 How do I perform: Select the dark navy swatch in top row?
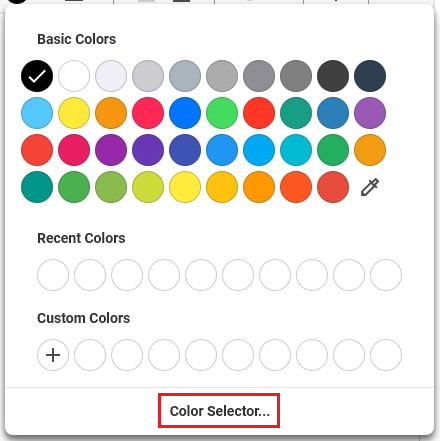(x=370, y=76)
